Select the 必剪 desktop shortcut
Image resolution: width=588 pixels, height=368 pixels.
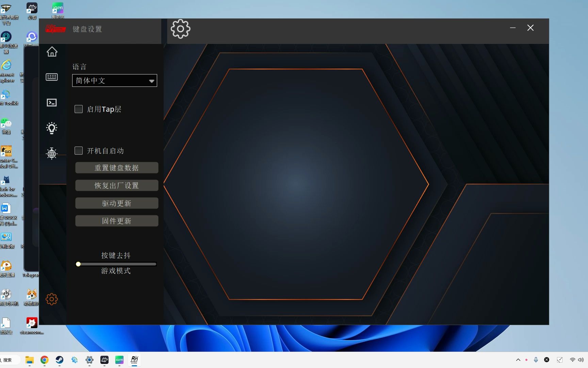[32, 11]
